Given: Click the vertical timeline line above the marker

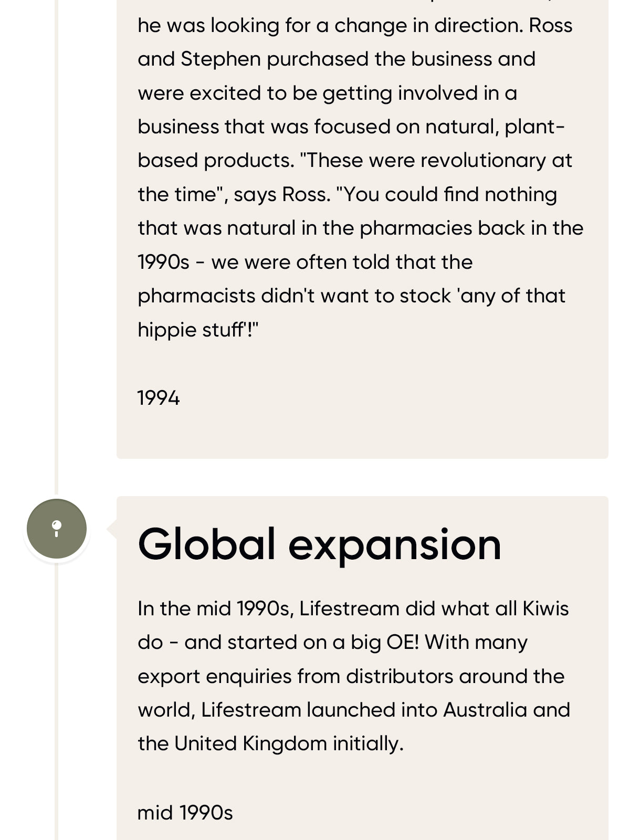Looking at the screenshot, I should (57, 262).
